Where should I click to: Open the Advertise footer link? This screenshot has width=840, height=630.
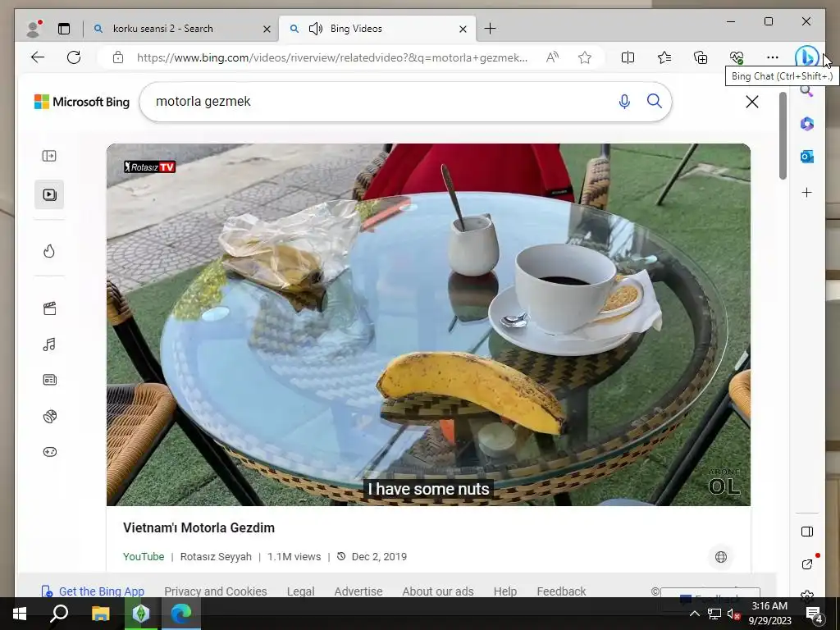(358, 591)
